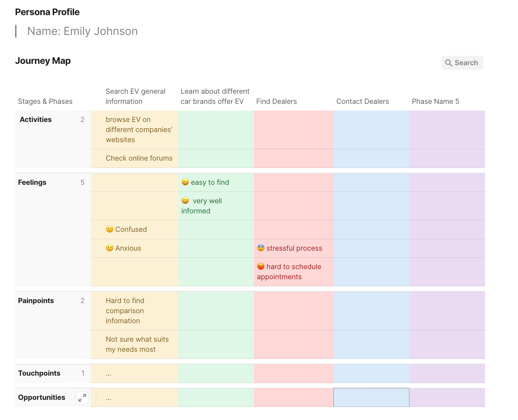Click the highlighted blue Opportunities cell under Contact Dealers
This screenshot has width=518, height=420.
(x=371, y=397)
